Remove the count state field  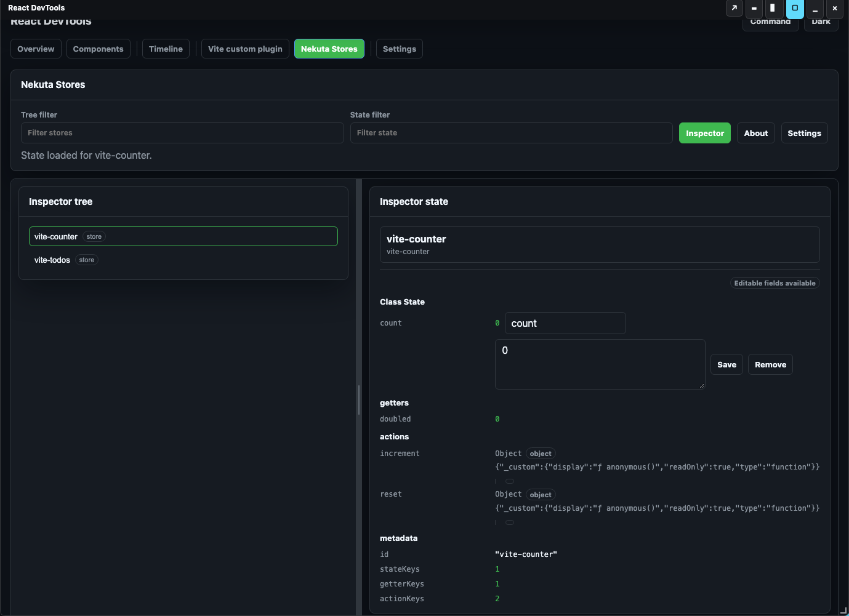click(x=771, y=364)
